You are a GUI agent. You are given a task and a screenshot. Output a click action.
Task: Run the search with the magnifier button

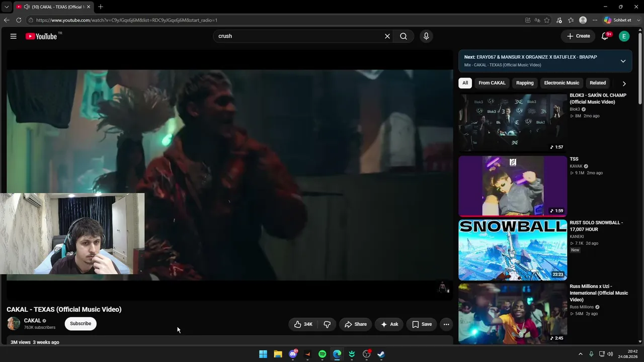(404, 36)
